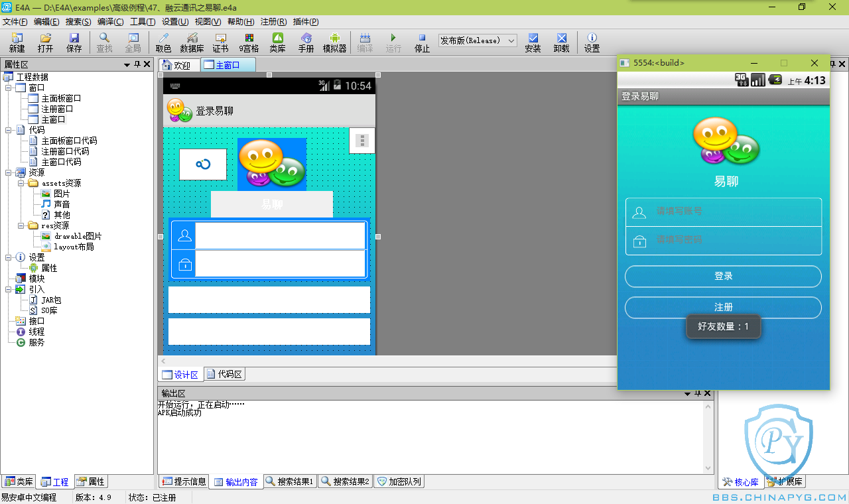Collapse the 代码 tree node

pyautogui.click(x=8, y=130)
